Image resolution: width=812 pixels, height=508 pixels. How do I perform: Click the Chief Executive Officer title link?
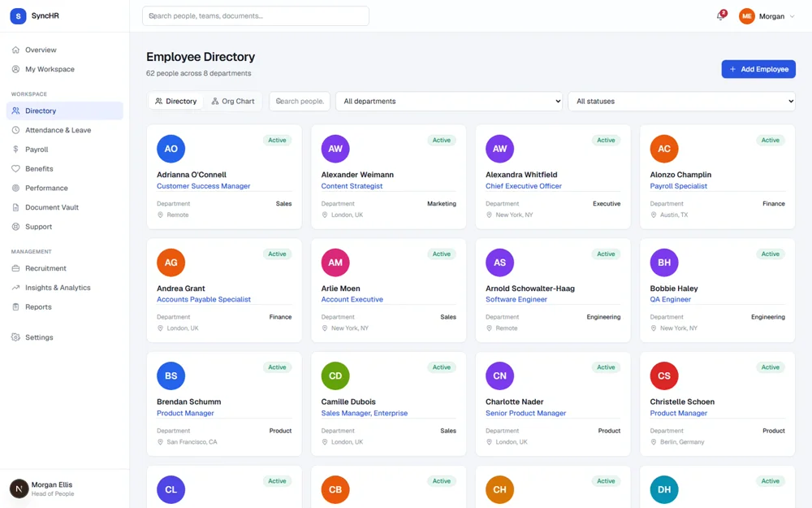click(524, 186)
